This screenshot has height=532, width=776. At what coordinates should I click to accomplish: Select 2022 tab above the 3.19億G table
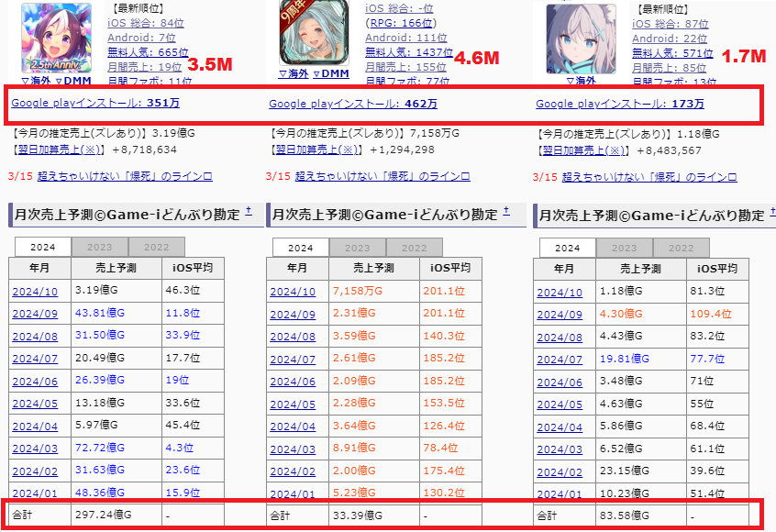point(156,247)
